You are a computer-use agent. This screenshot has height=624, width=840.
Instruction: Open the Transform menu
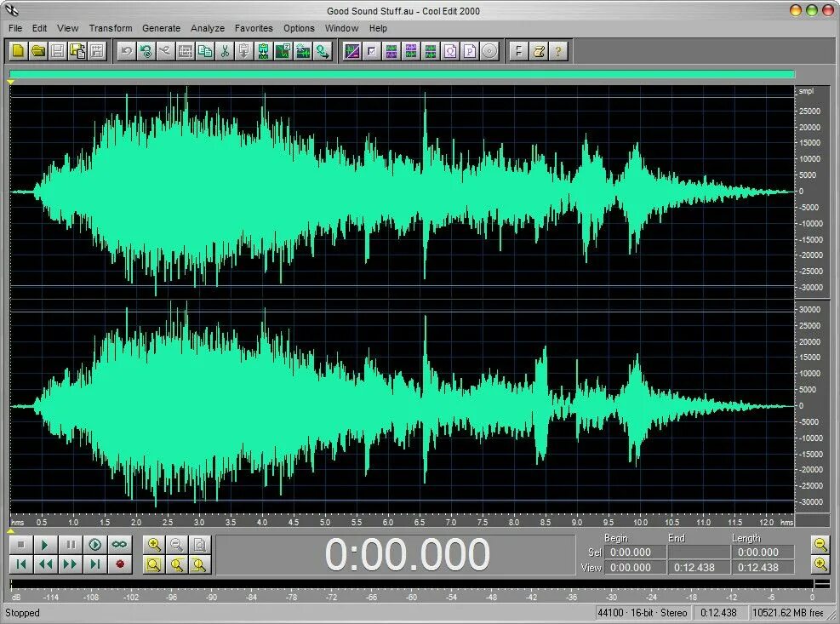click(x=110, y=28)
